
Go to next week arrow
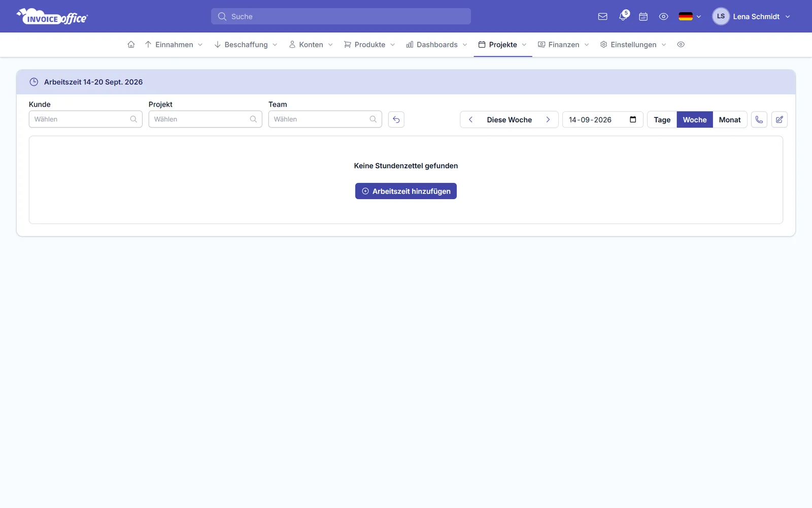(548, 119)
